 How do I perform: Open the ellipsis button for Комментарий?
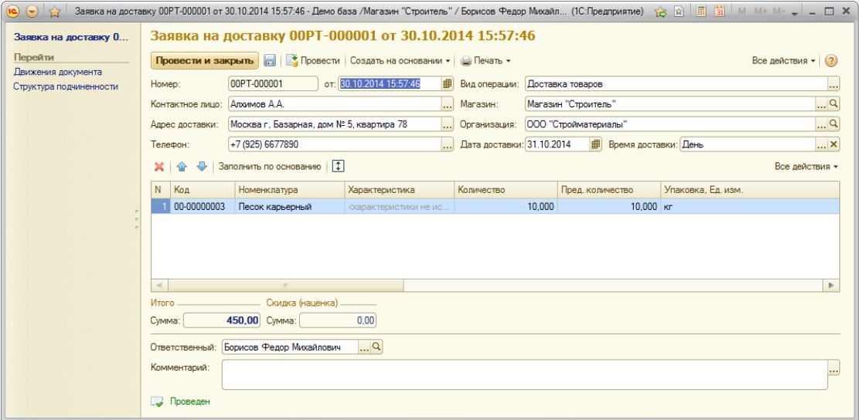(834, 367)
